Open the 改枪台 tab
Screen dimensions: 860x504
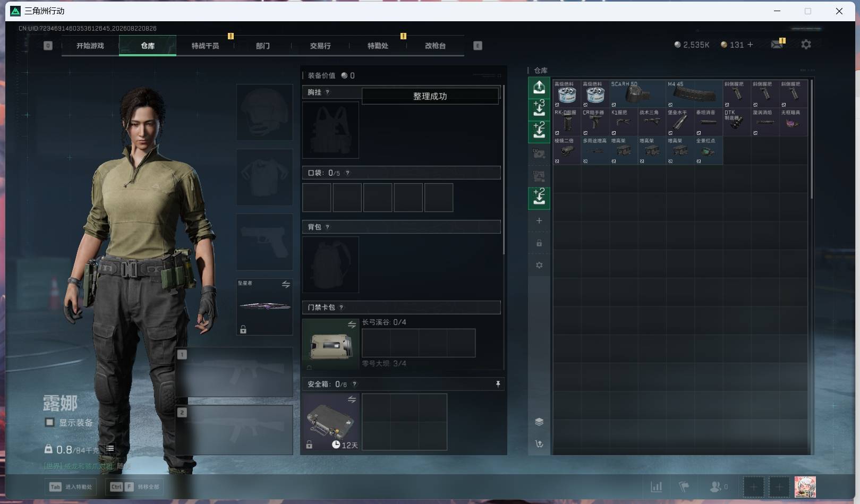[x=435, y=46]
